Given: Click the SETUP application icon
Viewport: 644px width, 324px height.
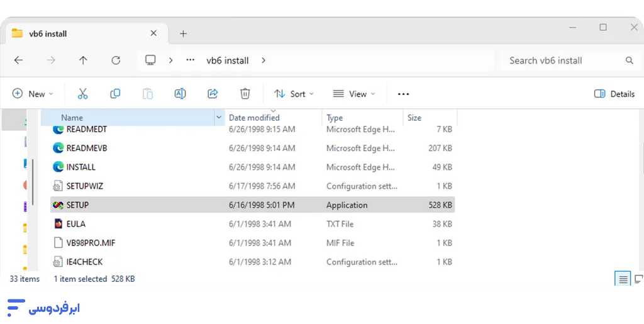Looking at the screenshot, I should (58, 205).
